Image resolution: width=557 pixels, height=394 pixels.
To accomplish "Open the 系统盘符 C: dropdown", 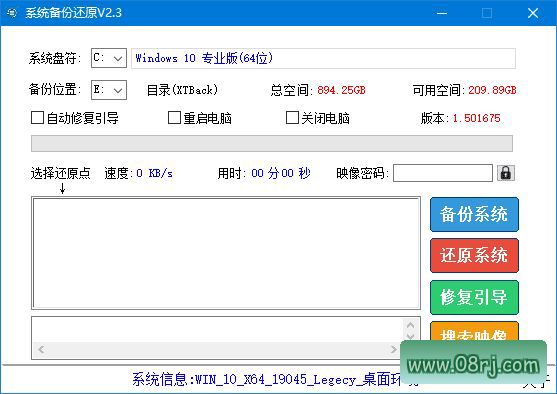I will pos(109,58).
